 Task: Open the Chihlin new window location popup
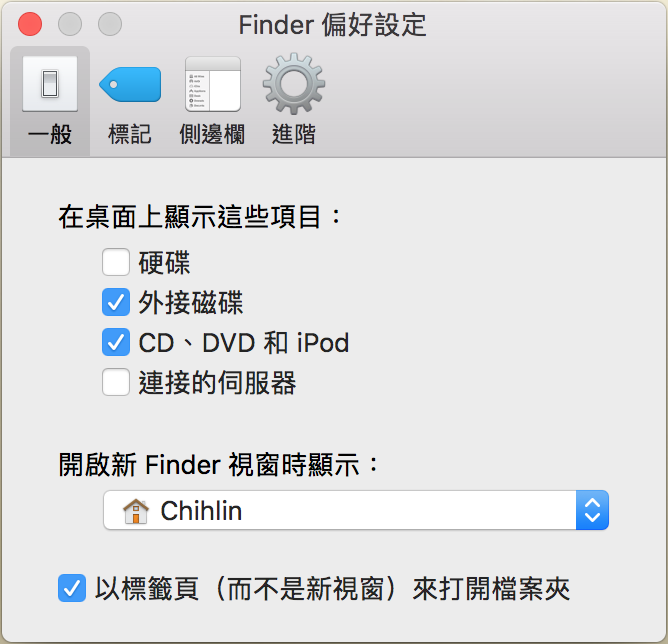click(356, 510)
